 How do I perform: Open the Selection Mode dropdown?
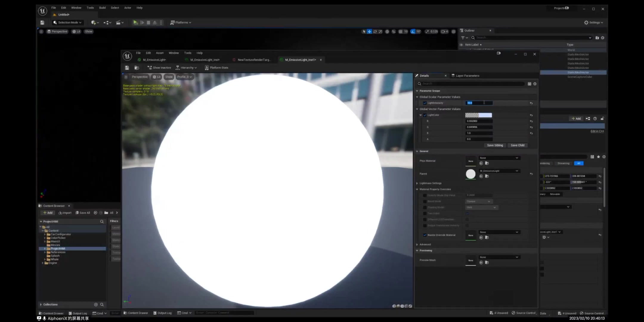(67, 22)
